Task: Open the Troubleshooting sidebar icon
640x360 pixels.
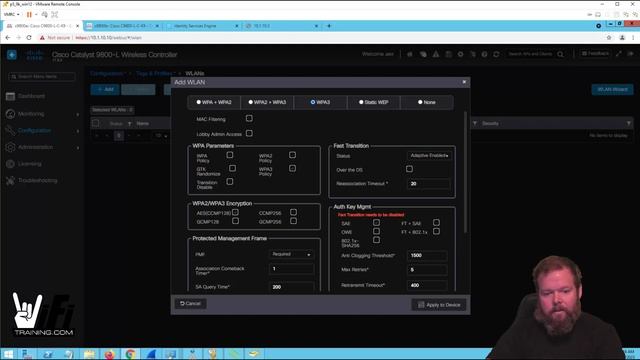Action: point(10,180)
